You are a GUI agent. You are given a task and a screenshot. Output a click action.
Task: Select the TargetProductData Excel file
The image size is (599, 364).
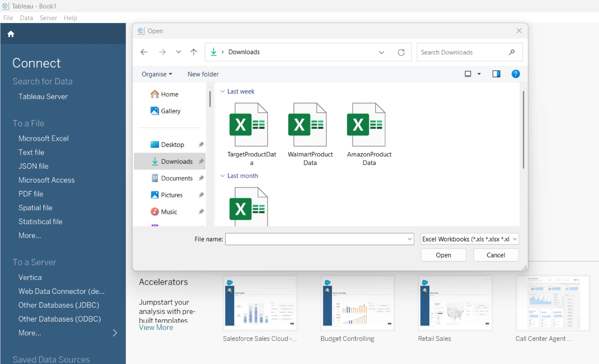[251, 134]
